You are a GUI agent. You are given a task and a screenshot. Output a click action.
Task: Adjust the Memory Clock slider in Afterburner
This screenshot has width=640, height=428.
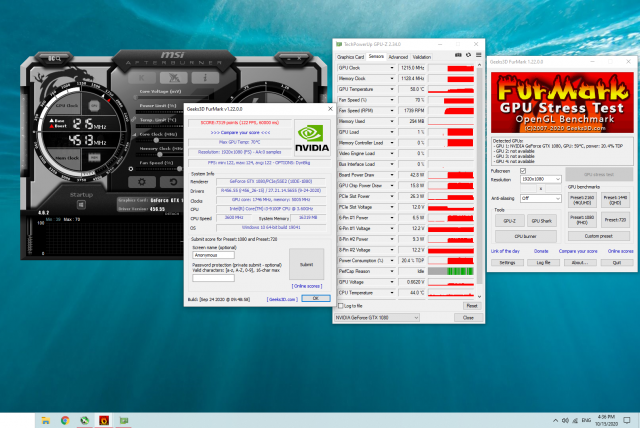point(159,154)
